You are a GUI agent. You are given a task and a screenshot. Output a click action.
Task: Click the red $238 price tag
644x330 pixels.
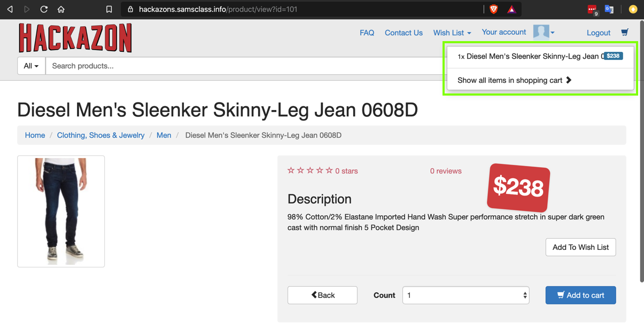518,187
